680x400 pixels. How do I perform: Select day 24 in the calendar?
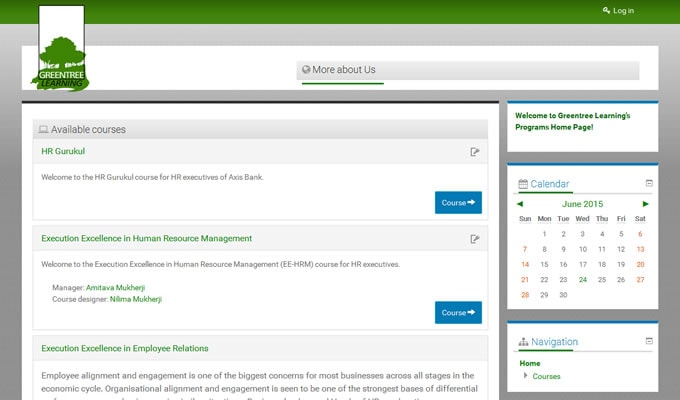(x=582, y=279)
